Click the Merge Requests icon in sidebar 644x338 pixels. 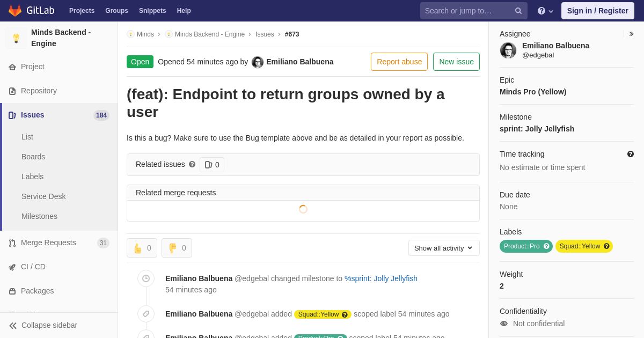[12, 243]
